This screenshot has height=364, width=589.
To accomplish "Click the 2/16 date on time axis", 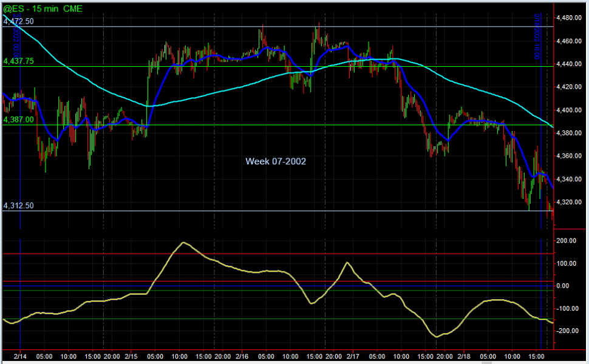I will [x=242, y=357].
